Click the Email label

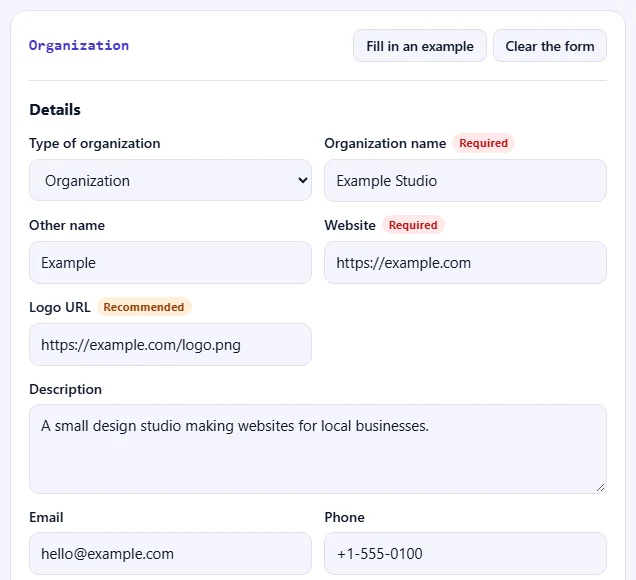(46, 517)
